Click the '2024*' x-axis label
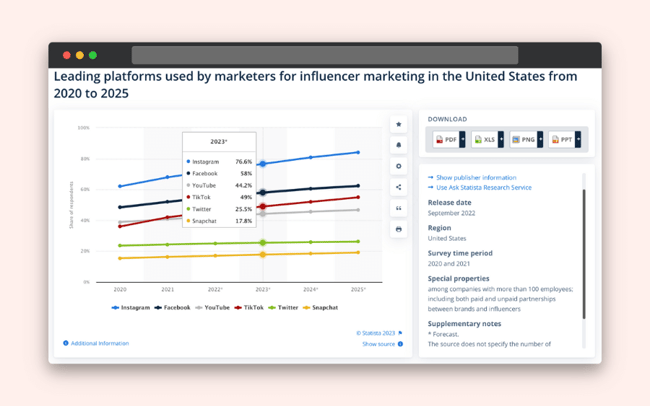Screen dimensions: 650x406 click(x=310, y=289)
